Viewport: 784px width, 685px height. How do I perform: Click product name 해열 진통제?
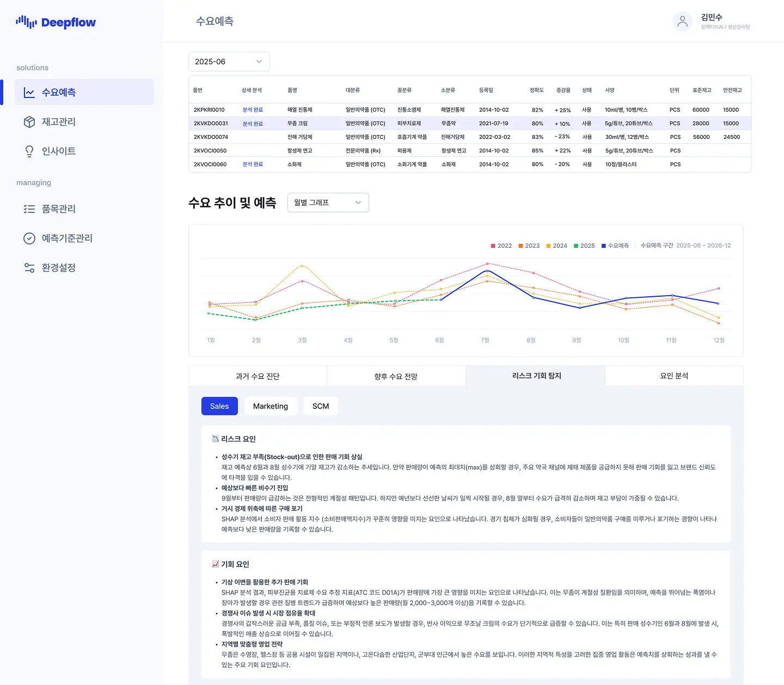[x=300, y=110]
